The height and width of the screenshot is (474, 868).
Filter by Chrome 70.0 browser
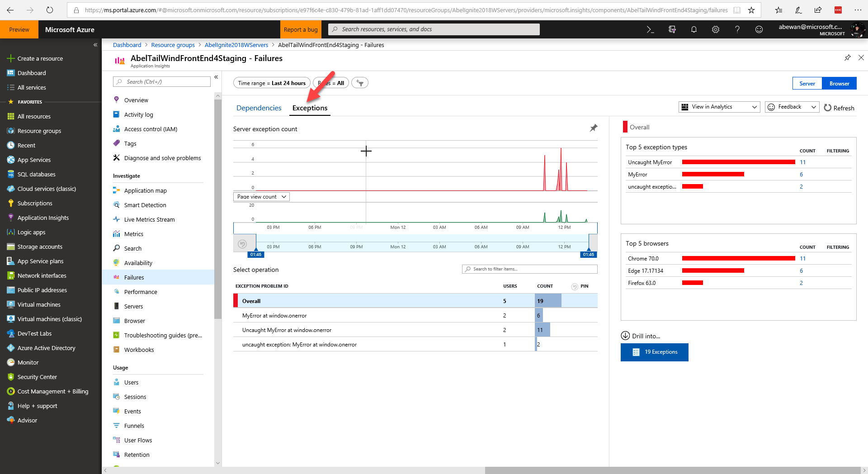[x=738, y=258]
